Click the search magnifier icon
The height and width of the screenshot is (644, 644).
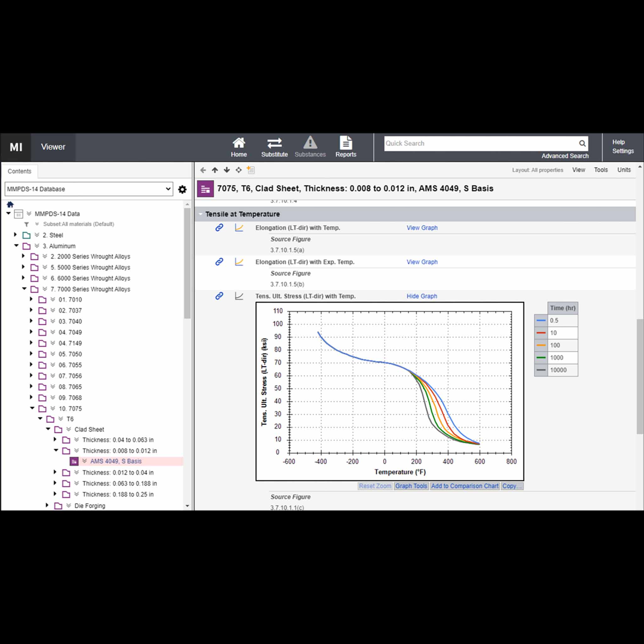582,143
